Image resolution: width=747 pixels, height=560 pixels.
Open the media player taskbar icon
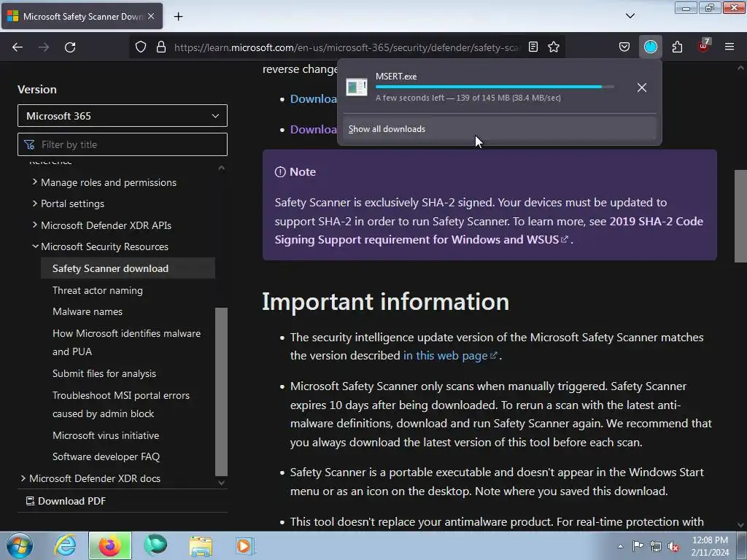tap(245, 545)
